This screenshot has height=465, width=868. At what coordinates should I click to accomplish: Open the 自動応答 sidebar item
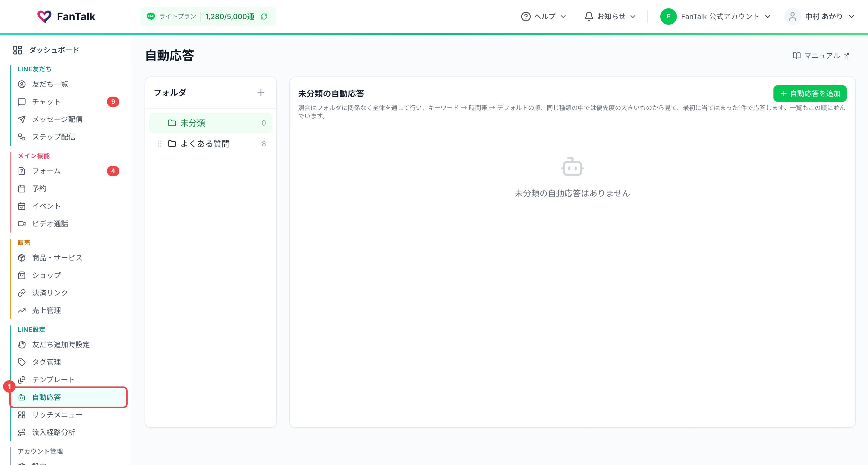69,397
